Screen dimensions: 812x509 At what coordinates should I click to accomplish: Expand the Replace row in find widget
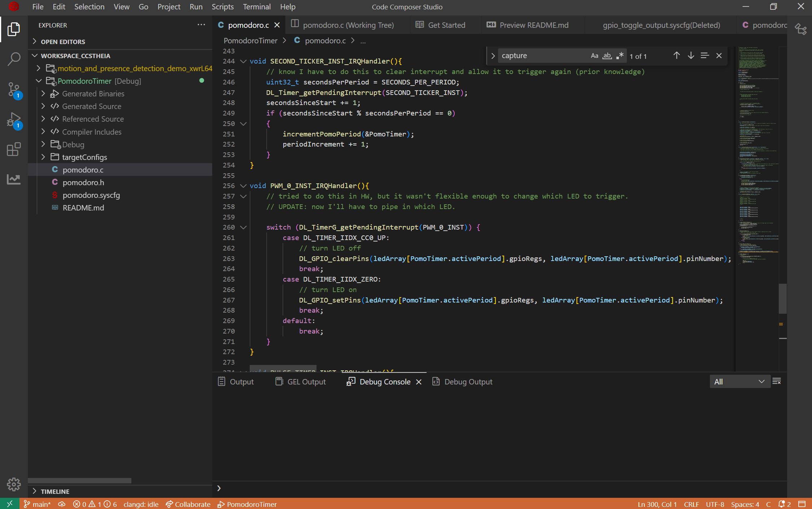[x=493, y=56]
